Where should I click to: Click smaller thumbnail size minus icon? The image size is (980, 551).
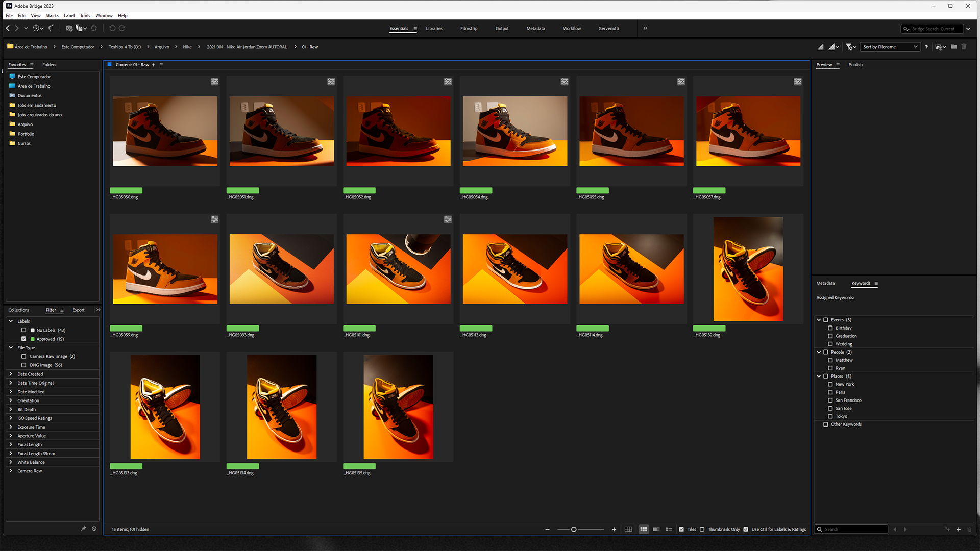[547, 529]
